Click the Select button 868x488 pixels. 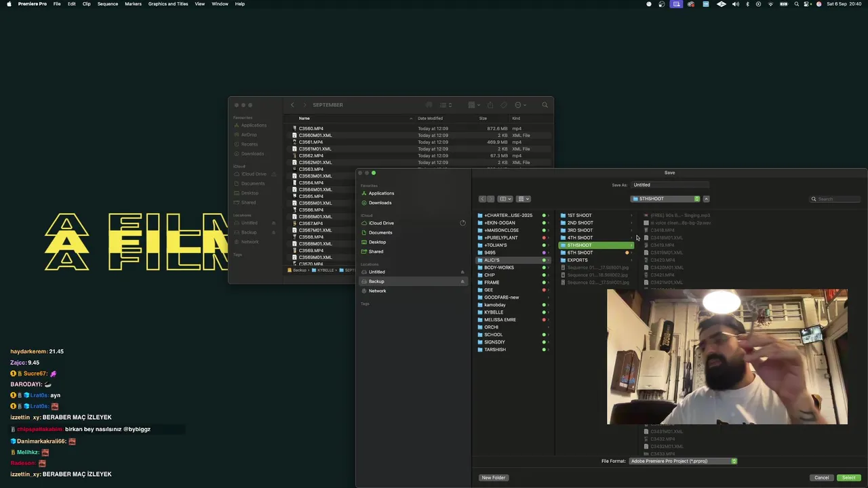click(849, 478)
